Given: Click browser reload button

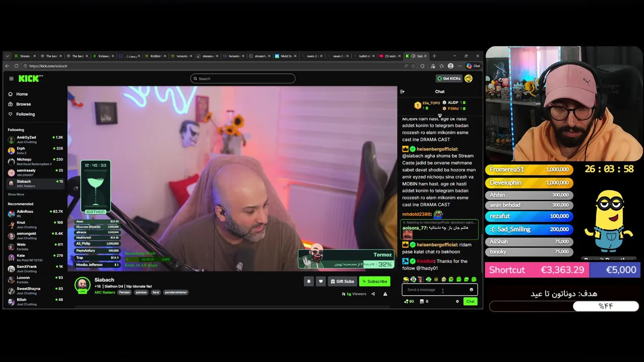Looking at the screenshot, I should coord(17,66).
